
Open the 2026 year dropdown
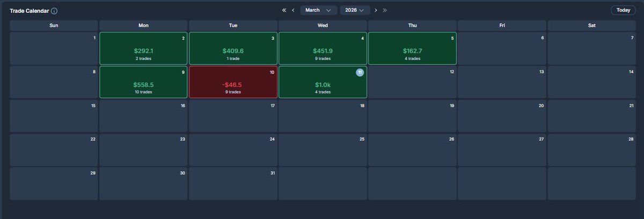tap(355, 10)
